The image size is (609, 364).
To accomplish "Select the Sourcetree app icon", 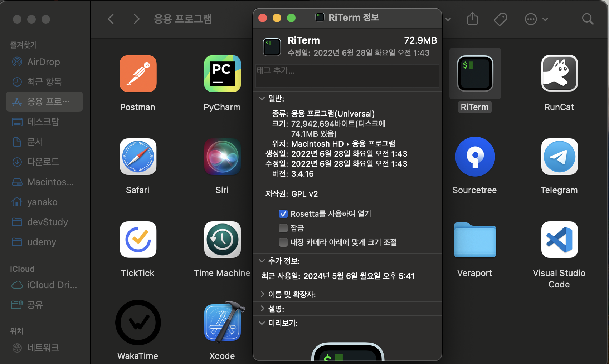I will tap(475, 157).
